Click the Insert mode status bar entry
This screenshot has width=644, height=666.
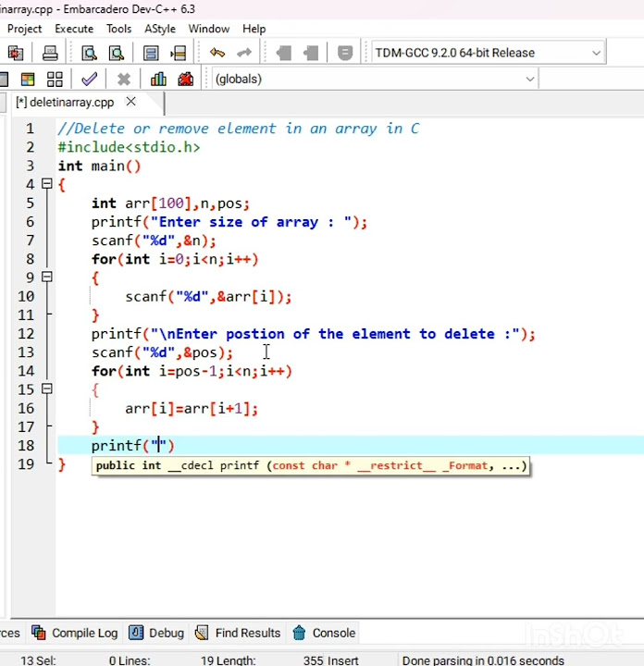click(342, 660)
